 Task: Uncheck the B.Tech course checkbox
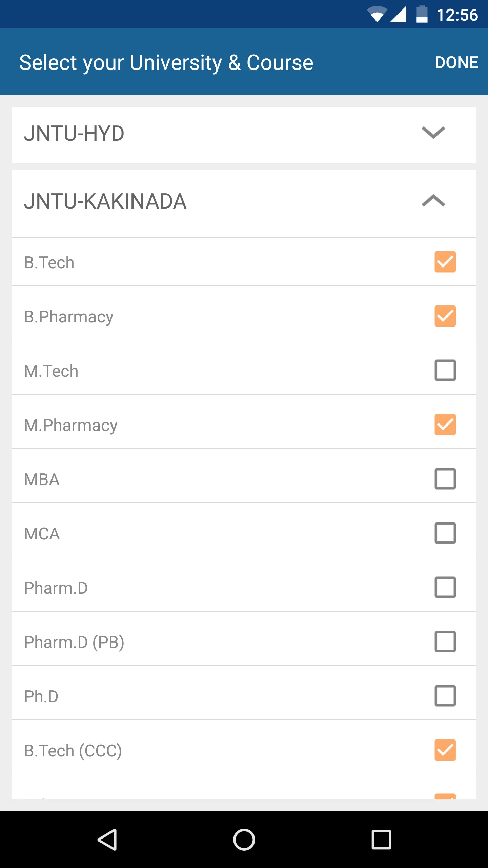pos(445,262)
